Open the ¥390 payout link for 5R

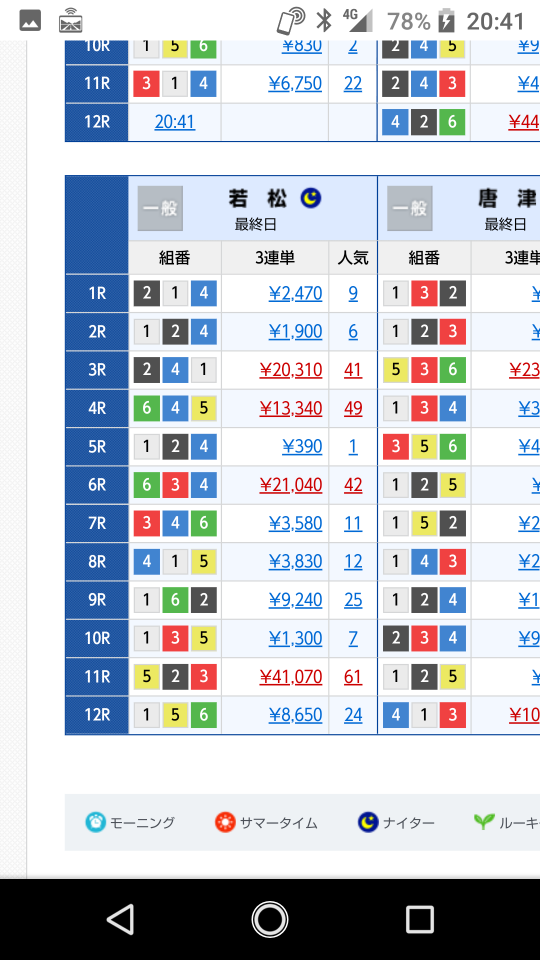pos(302,446)
